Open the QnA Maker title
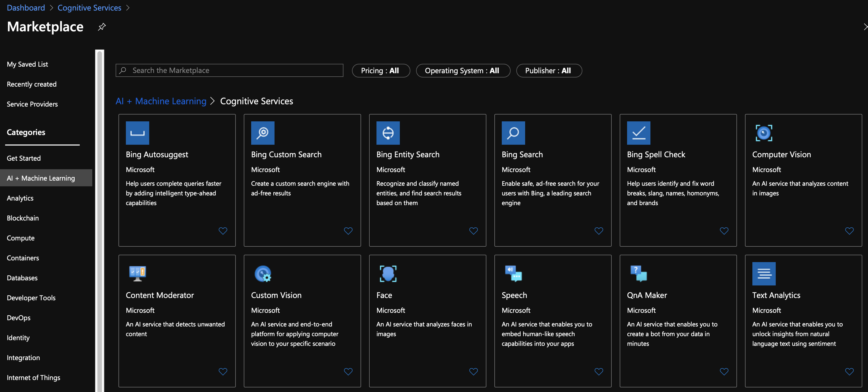 tap(647, 295)
